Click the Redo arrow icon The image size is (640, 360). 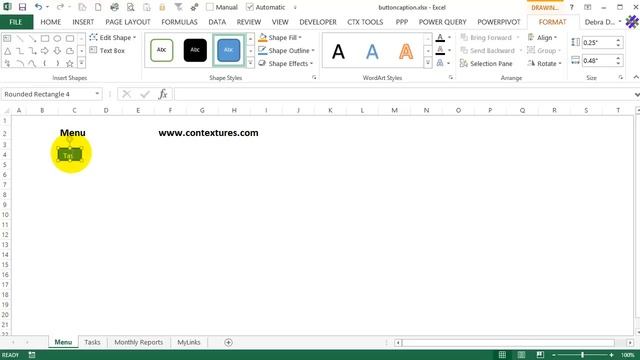point(60,7)
